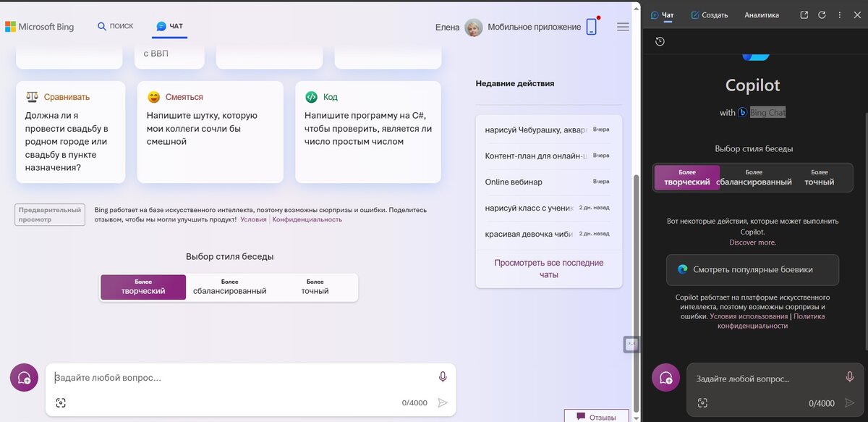Open Copilot in new tab icon
Viewport: 868px width, 422px height.
coord(804,14)
